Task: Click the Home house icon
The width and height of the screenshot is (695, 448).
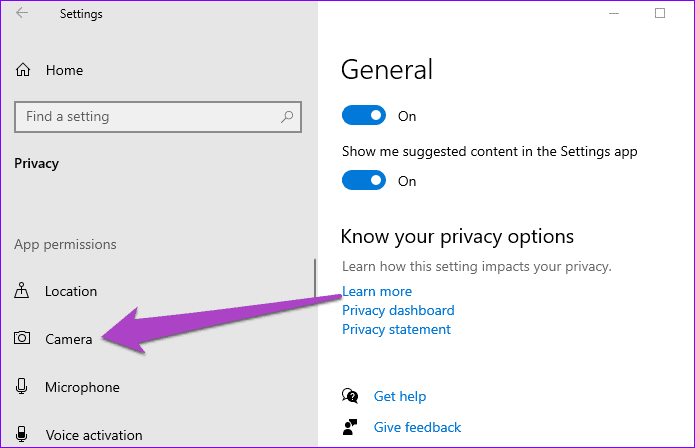Action: [x=23, y=70]
